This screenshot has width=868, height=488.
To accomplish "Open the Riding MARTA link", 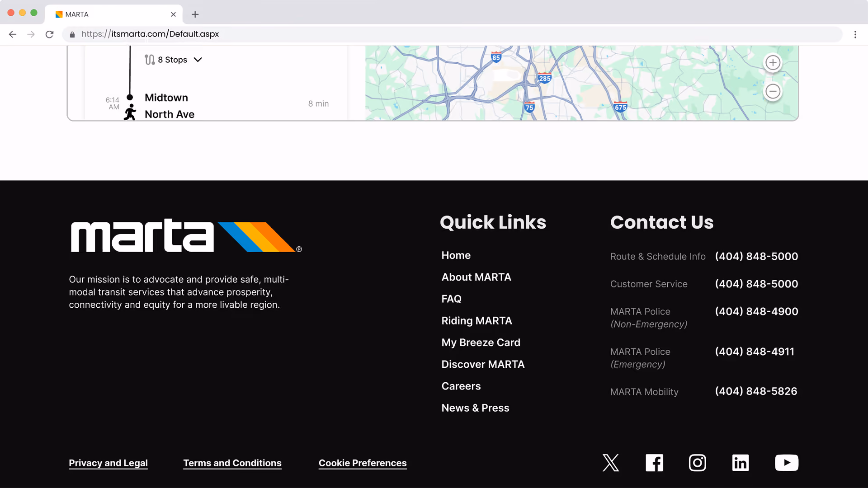I will tap(476, 321).
